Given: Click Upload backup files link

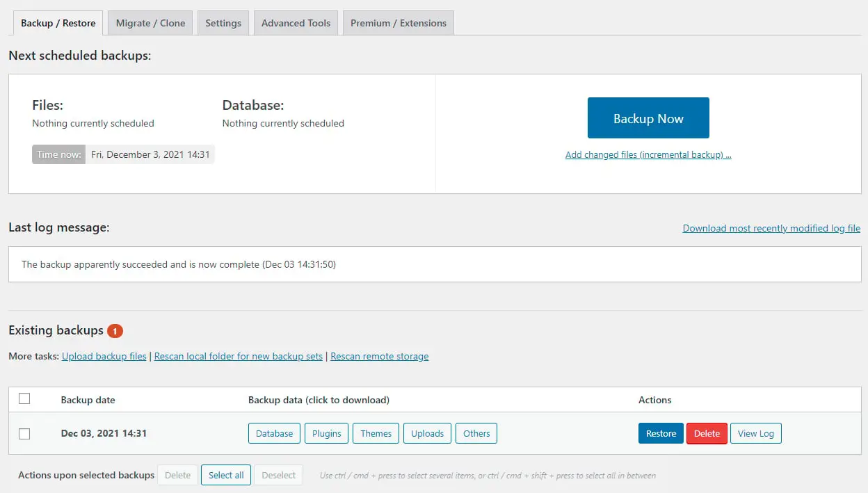Looking at the screenshot, I should [x=104, y=356].
